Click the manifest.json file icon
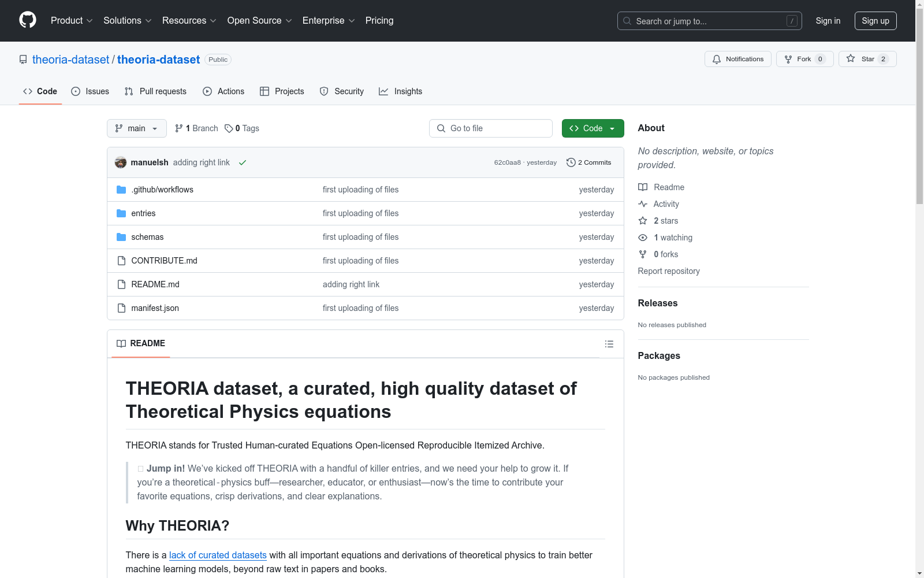924x578 pixels. pos(121,308)
